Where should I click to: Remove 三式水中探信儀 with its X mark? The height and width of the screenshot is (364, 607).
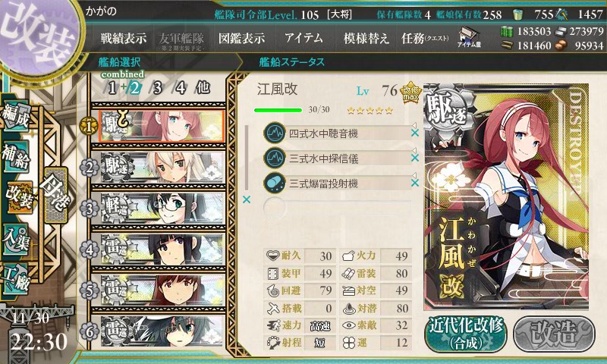click(414, 158)
